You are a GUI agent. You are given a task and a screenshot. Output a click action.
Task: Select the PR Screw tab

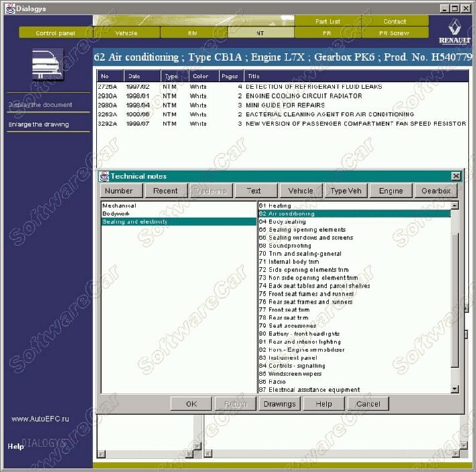[x=394, y=33]
